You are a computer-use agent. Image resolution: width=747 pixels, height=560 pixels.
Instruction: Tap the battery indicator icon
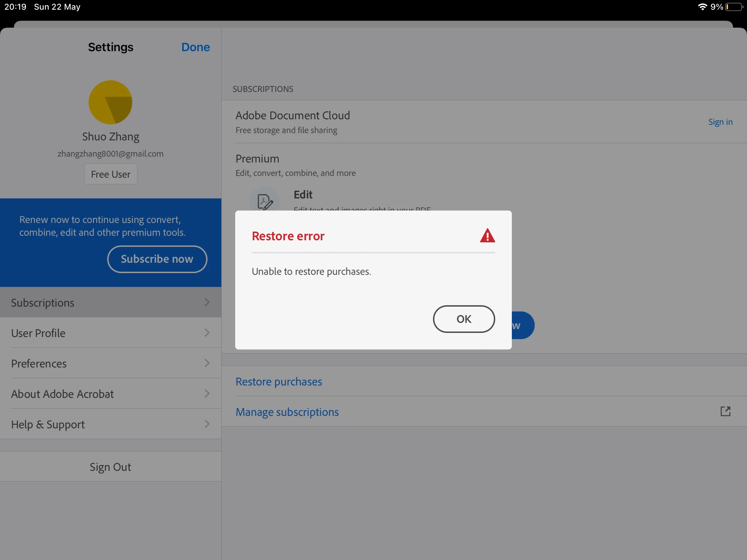734,7
